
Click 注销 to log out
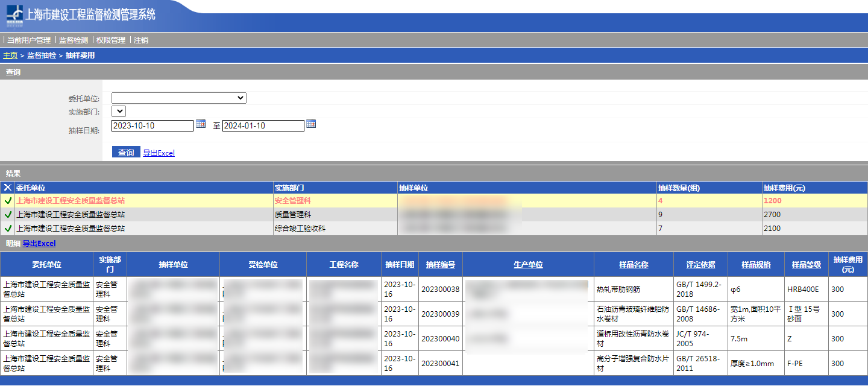pyautogui.click(x=141, y=40)
